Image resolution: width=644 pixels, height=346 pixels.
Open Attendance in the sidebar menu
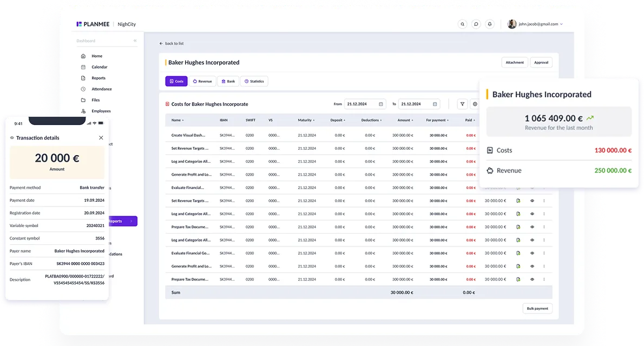pyautogui.click(x=101, y=89)
